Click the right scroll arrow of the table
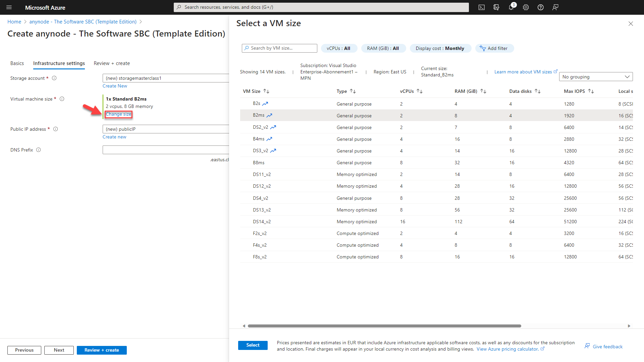 click(629, 326)
